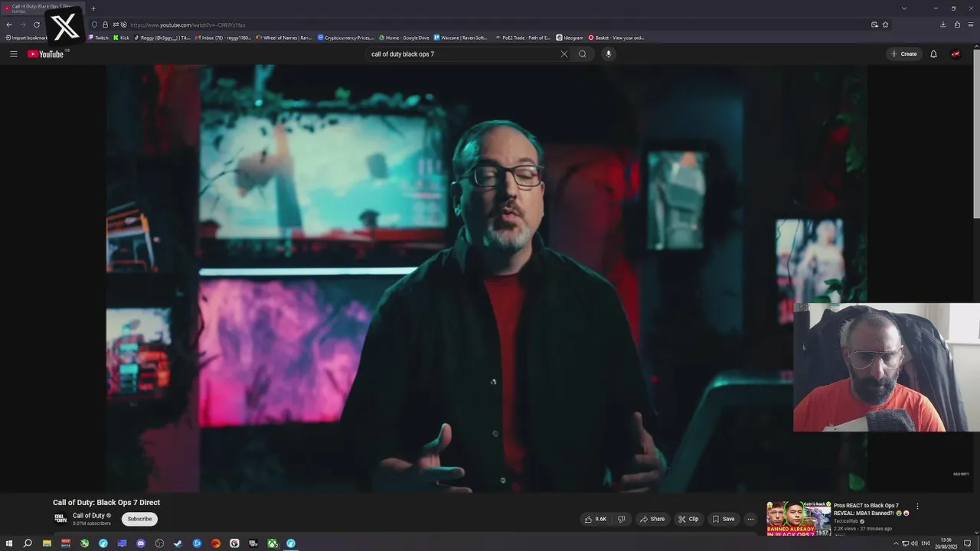Open Twitch bookmark
Viewport: 980px width, 551px height.
click(x=98, y=37)
